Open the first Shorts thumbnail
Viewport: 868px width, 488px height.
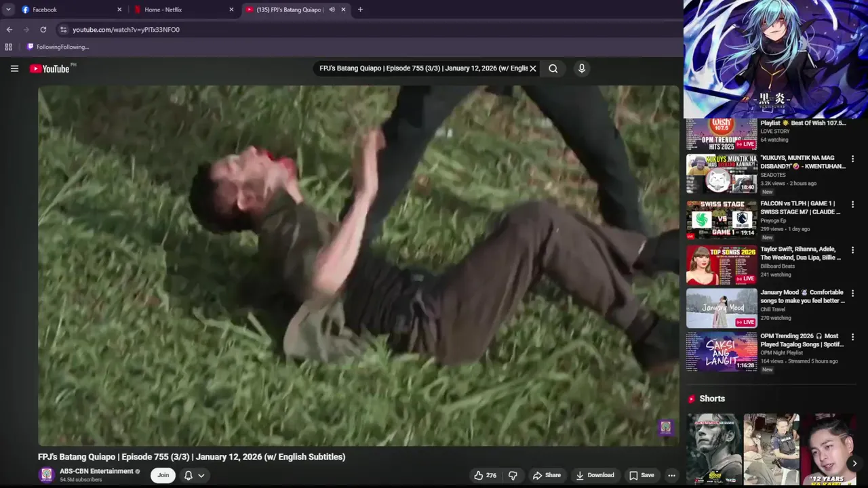[714, 451]
